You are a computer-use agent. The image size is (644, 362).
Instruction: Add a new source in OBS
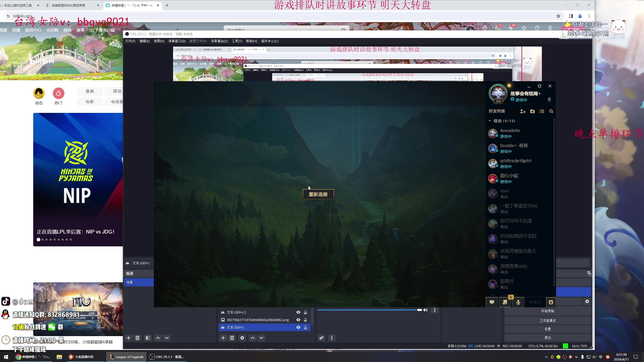pos(223,338)
